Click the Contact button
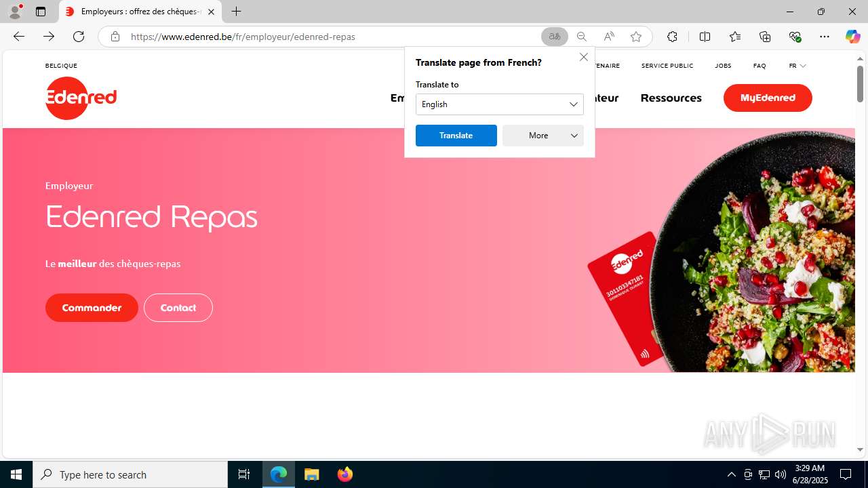868x488 pixels. [178, 308]
